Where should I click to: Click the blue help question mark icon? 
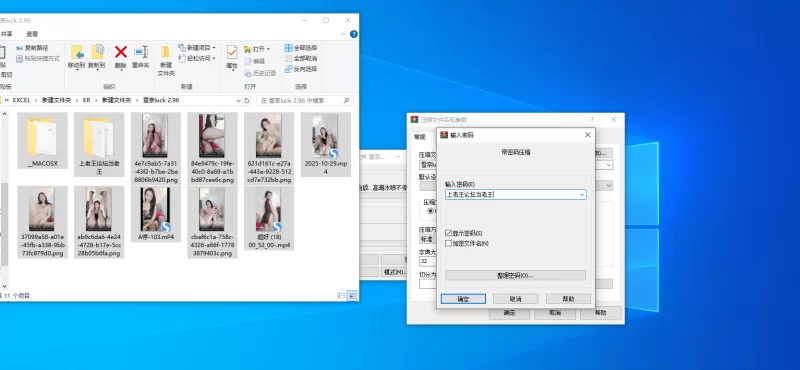click(x=354, y=34)
